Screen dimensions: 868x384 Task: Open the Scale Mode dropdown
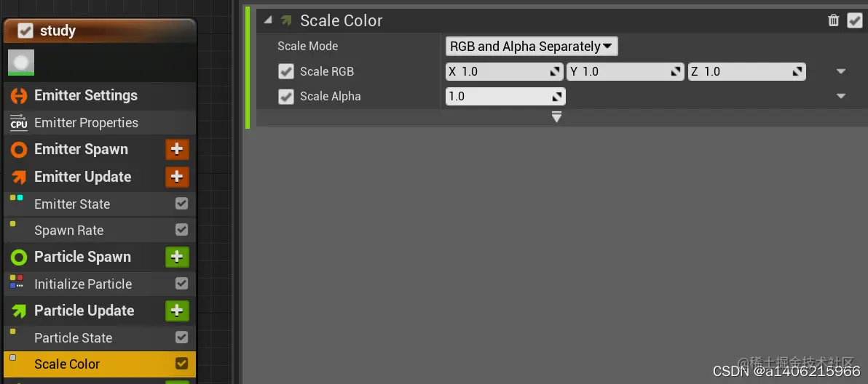[x=532, y=47]
